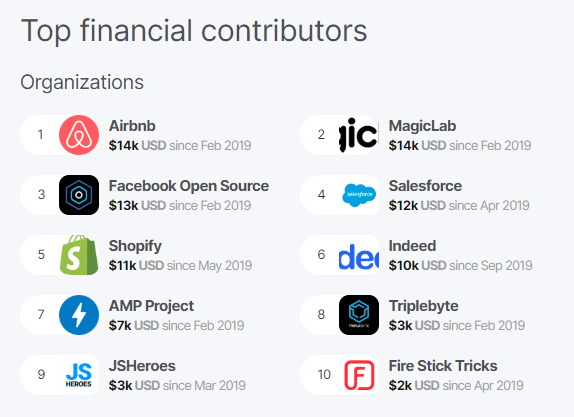Image resolution: width=574 pixels, height=417 pixels.
Task: Open the AMP Project name link
Action: pos(151,306)
